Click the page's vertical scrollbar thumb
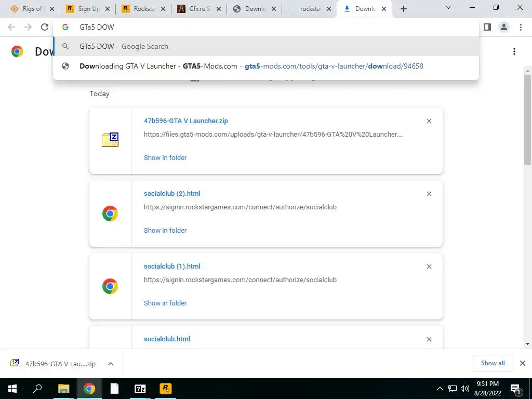This screenshot has width=532, height=399. point(527,119)
